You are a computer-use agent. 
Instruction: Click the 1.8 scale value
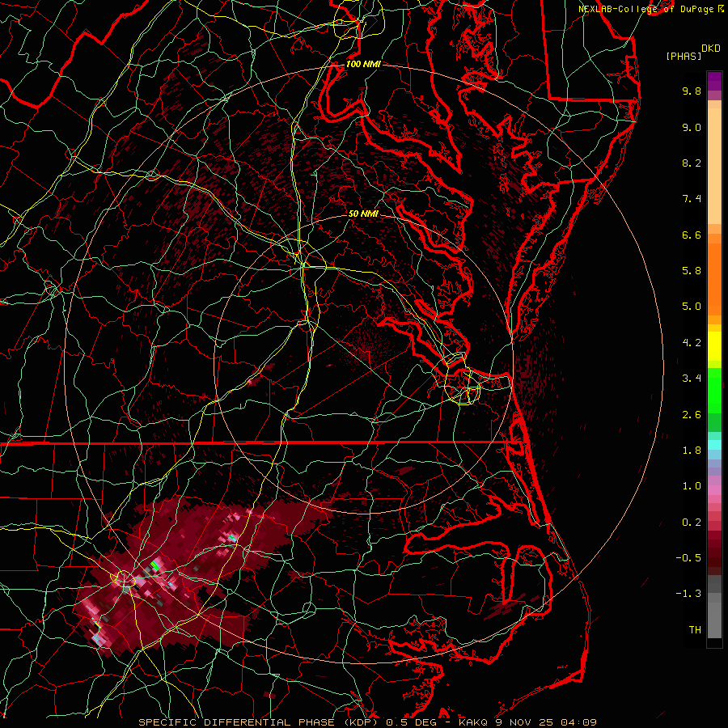click(x=692, y=451)
